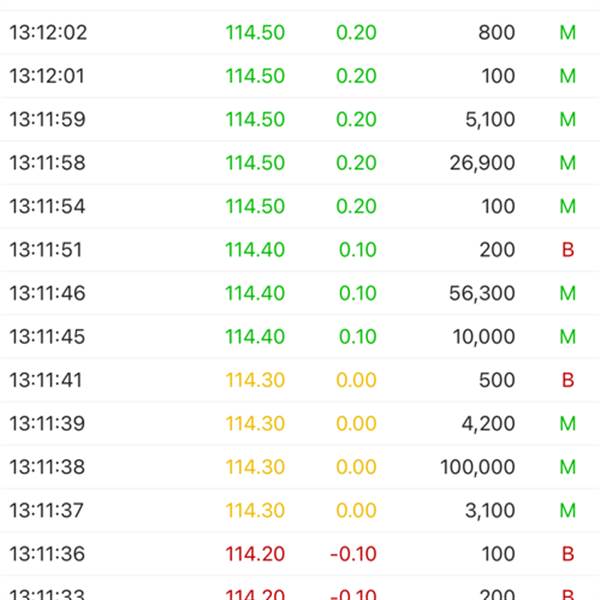The image size is (600, 600).
Task: Tap green M marker at 13:12:02
Action: (x=568, y=33)
